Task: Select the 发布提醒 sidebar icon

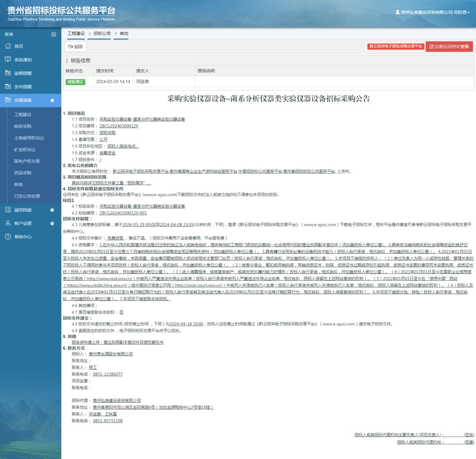Action: tap(8, 86)
